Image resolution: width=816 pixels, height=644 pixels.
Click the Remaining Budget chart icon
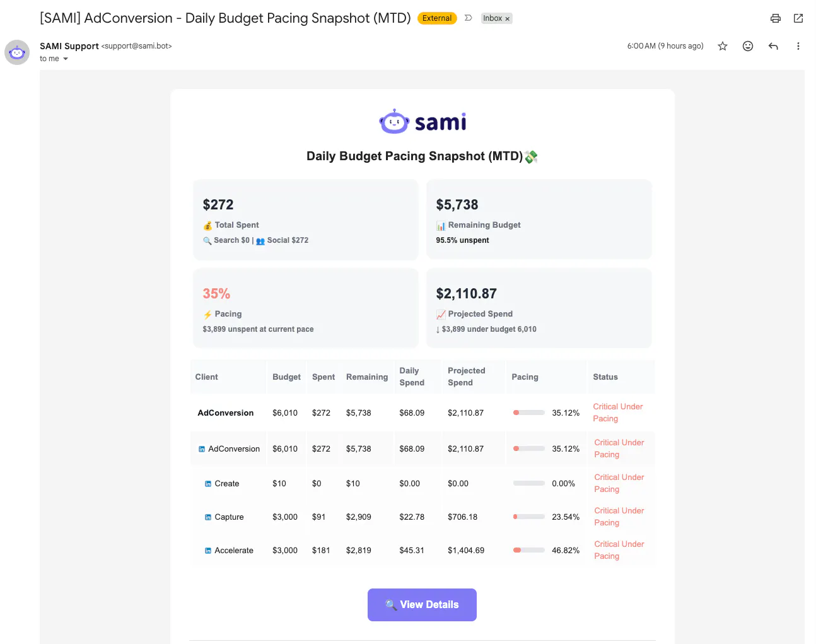coord(441,226)
